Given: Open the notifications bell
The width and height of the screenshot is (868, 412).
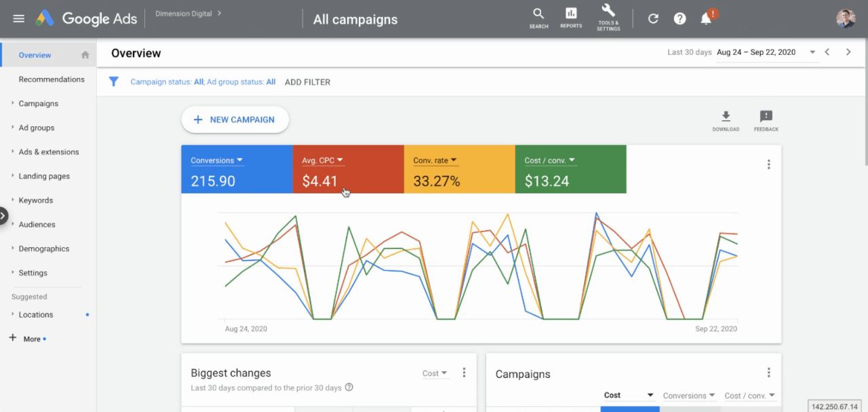Looking at the screenshot, I should (x=706, y=18).
